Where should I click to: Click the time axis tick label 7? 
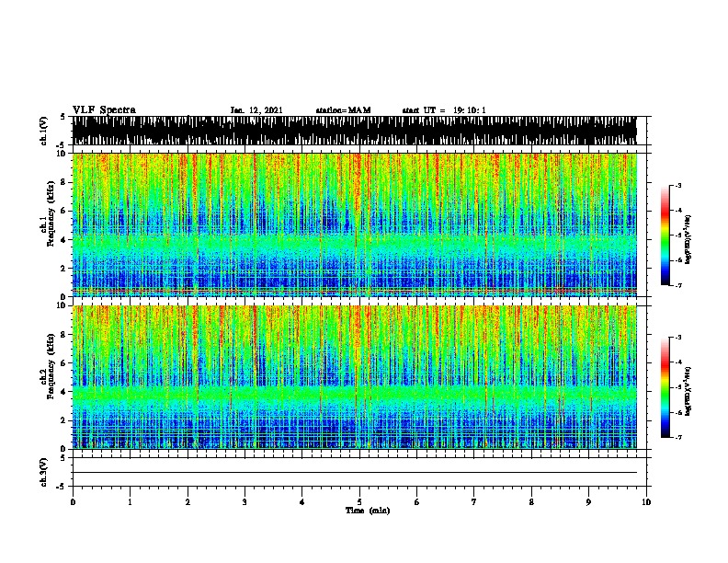pos(474,502)
